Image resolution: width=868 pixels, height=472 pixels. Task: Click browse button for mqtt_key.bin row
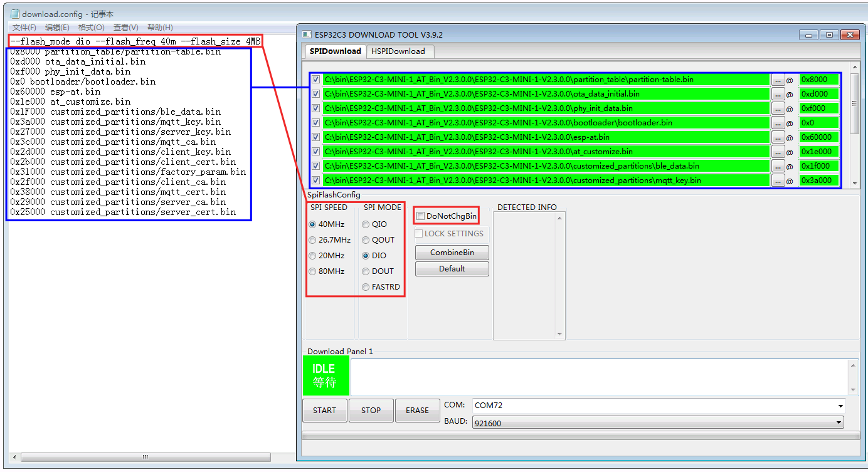coord(778,181)
